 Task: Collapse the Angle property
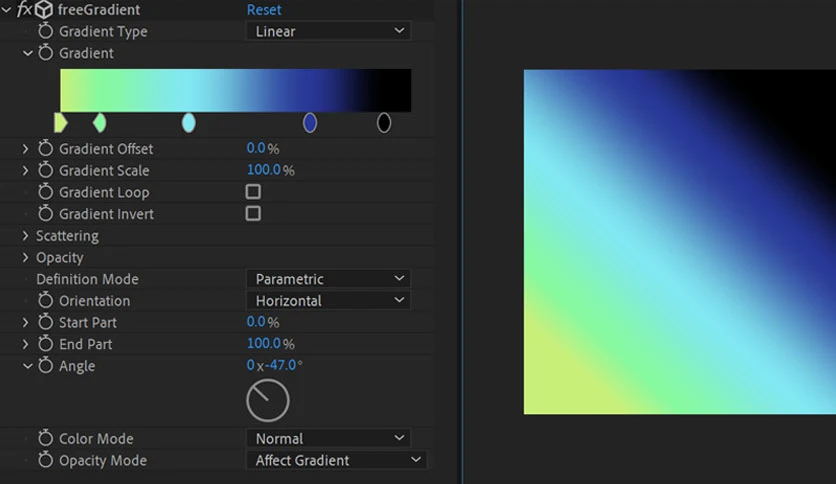(27, 366)
